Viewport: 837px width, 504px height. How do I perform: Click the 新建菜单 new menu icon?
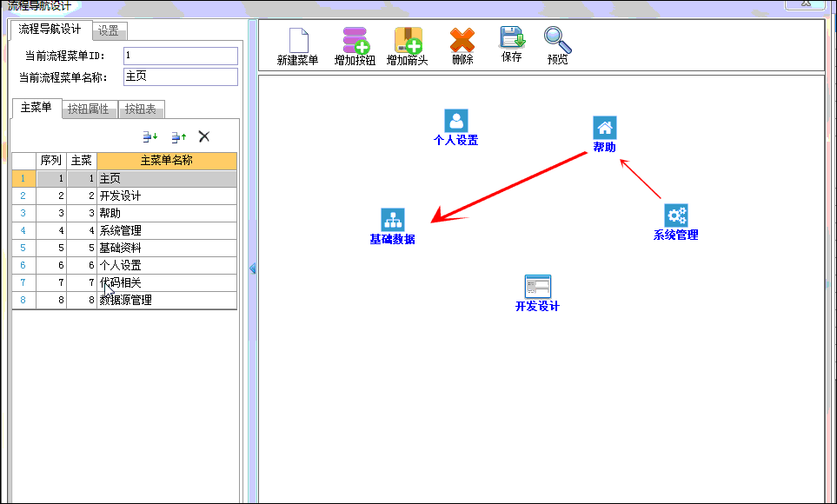pyautogui.click(x=298, y=40)
